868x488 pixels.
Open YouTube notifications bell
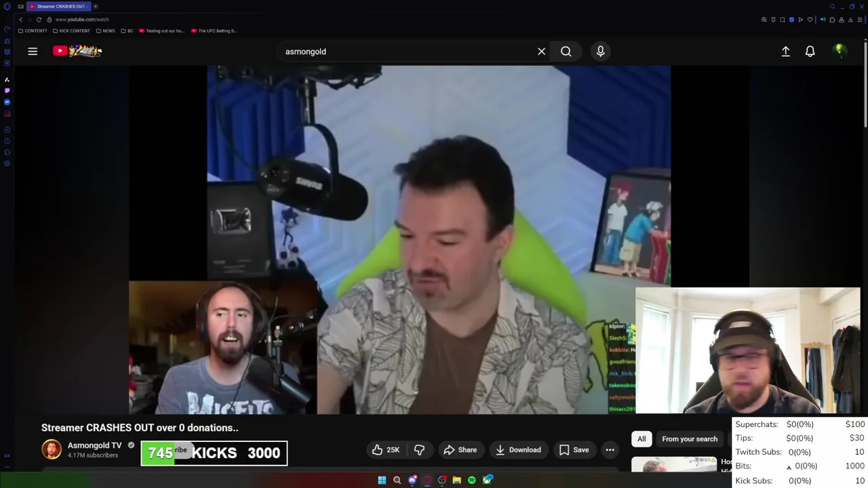(810, 52)
